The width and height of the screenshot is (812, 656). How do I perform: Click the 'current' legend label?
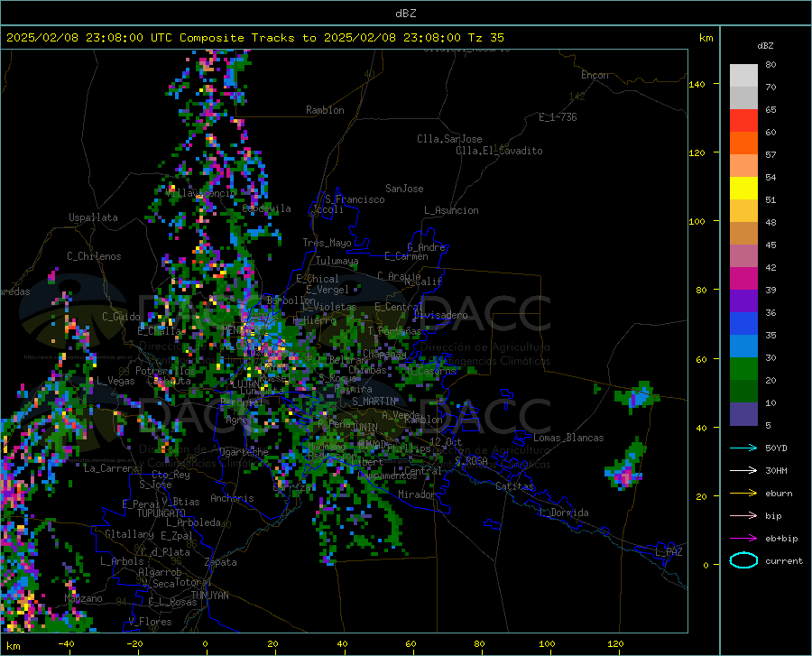click(x=783, y=560)
